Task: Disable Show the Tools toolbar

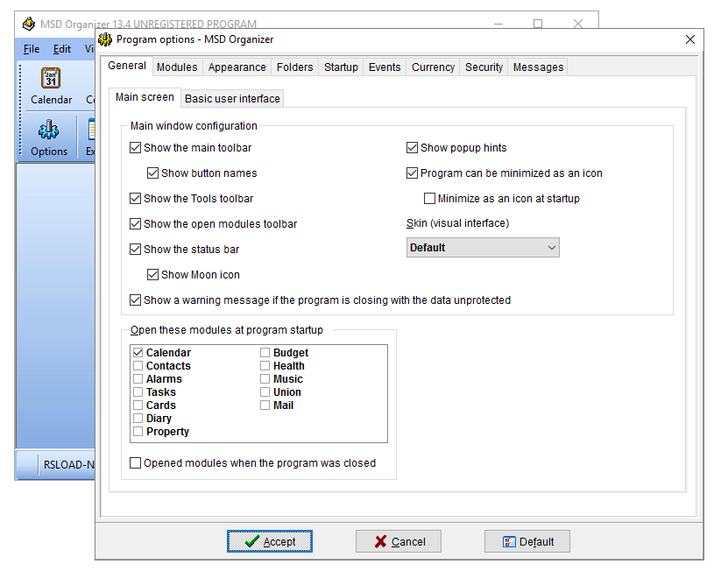Action: 135,199
